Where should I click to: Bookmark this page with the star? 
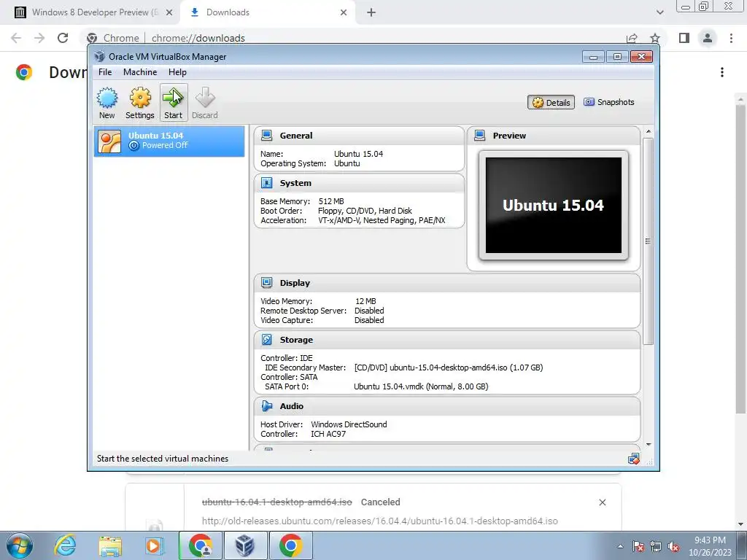click(655, 38)
